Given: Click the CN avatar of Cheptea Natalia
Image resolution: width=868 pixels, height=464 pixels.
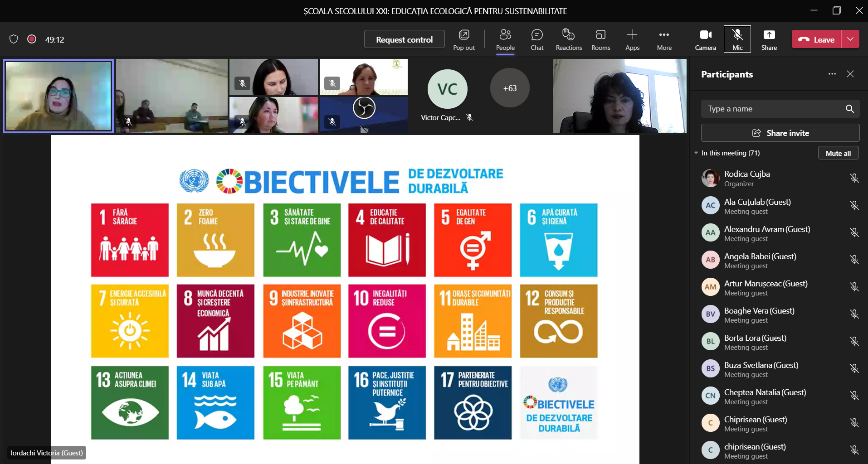Looking at the screenshot, I should (710, 396).
